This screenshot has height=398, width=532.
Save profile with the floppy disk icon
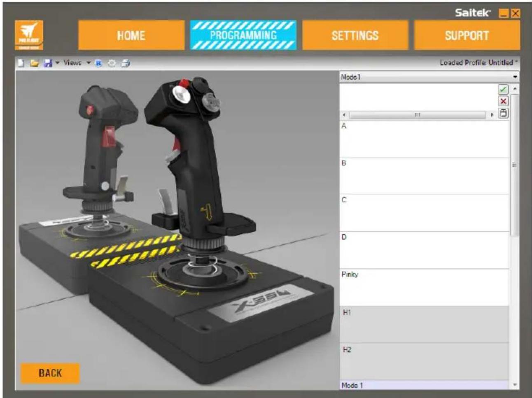48,63
